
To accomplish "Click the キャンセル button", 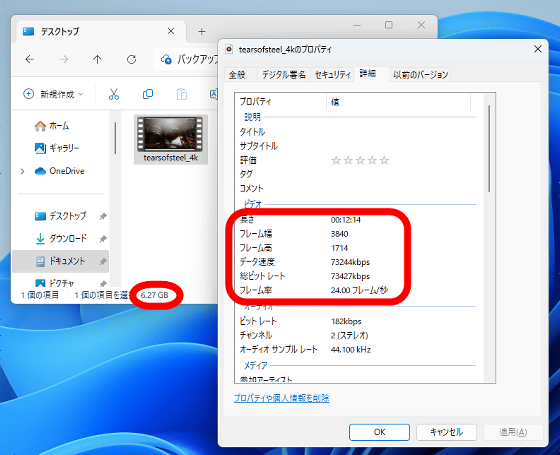I will 446,432.
